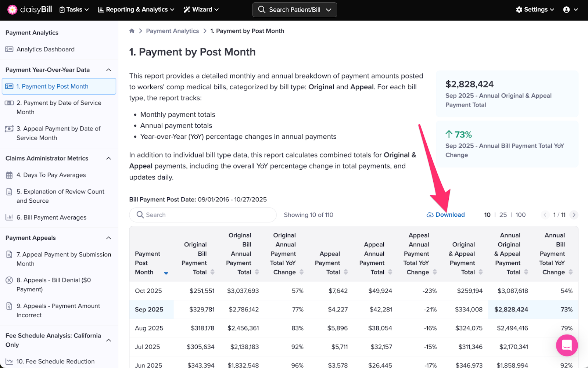Collapse the Claims Administrator Metrics section

pyautogui.click(x=109, y=158)
